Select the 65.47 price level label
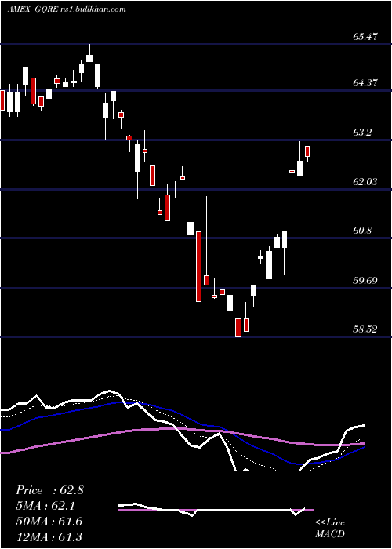The height and width of the screenshot is (549, 392). point(365,36)
